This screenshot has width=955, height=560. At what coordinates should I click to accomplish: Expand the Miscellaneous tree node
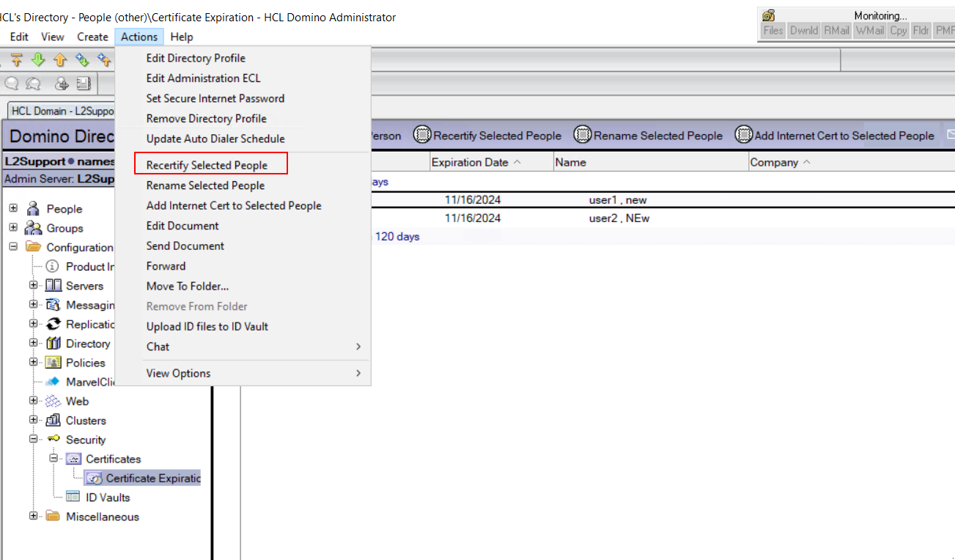coord(34,516)
